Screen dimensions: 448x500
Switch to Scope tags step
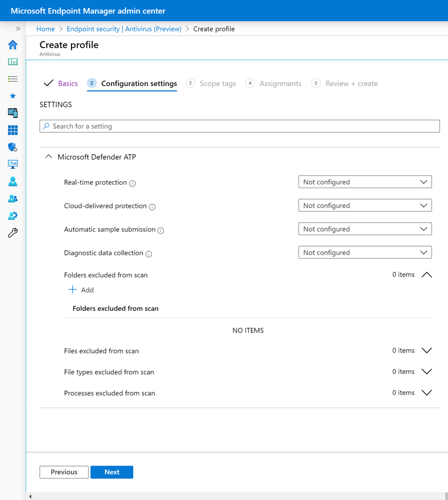click(211, 84)
